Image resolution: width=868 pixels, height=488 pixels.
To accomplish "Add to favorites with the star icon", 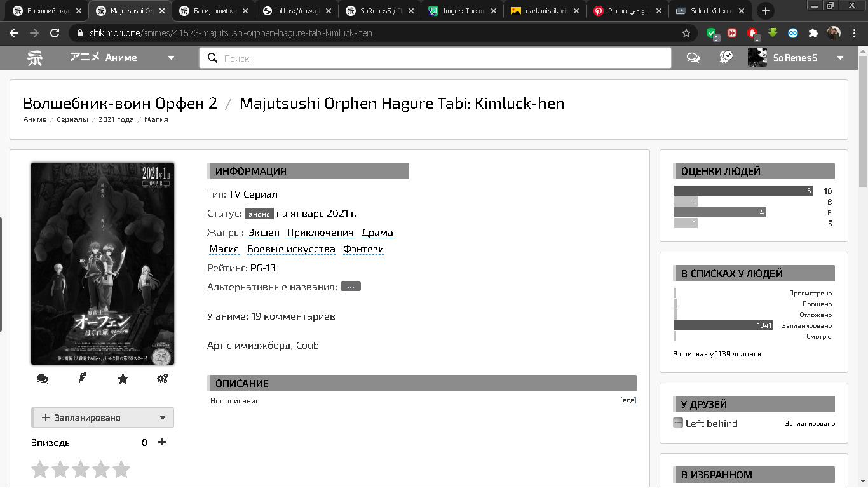I will (123, 379).
